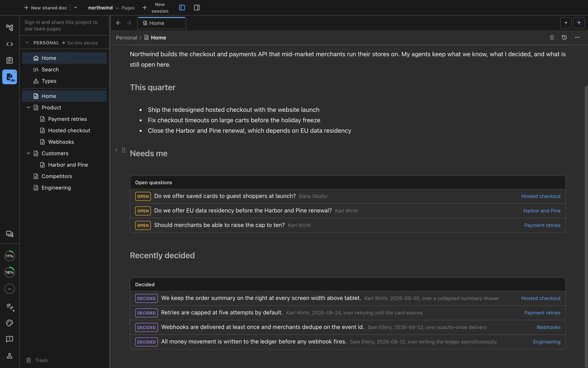This screenshot has height=368, width=588.
Task: Click the northwind project title
Action: point(100,8)
